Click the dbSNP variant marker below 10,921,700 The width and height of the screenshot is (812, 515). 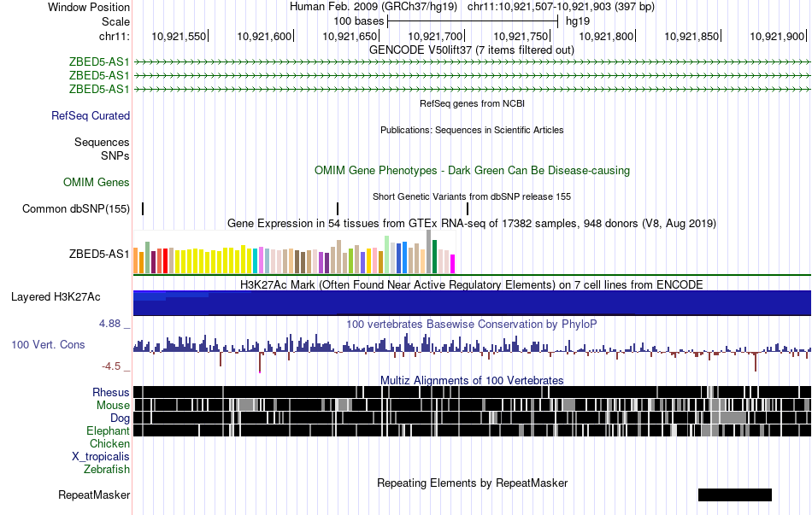click(x=468, y=208)
